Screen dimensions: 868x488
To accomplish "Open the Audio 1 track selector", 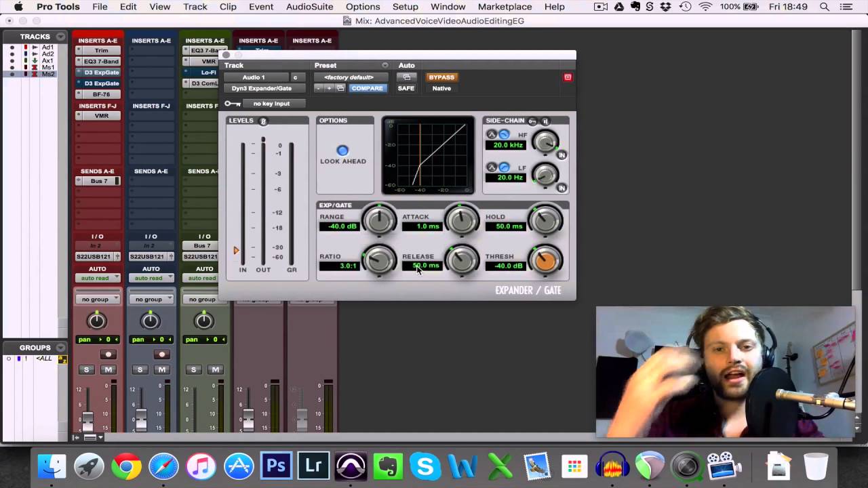I will [x=257, y=77].
